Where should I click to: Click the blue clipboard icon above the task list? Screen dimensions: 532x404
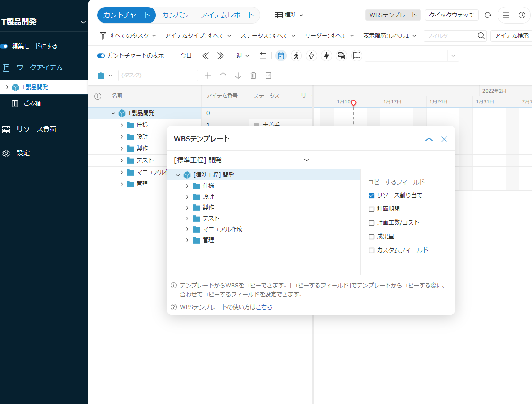click(101, 75)
